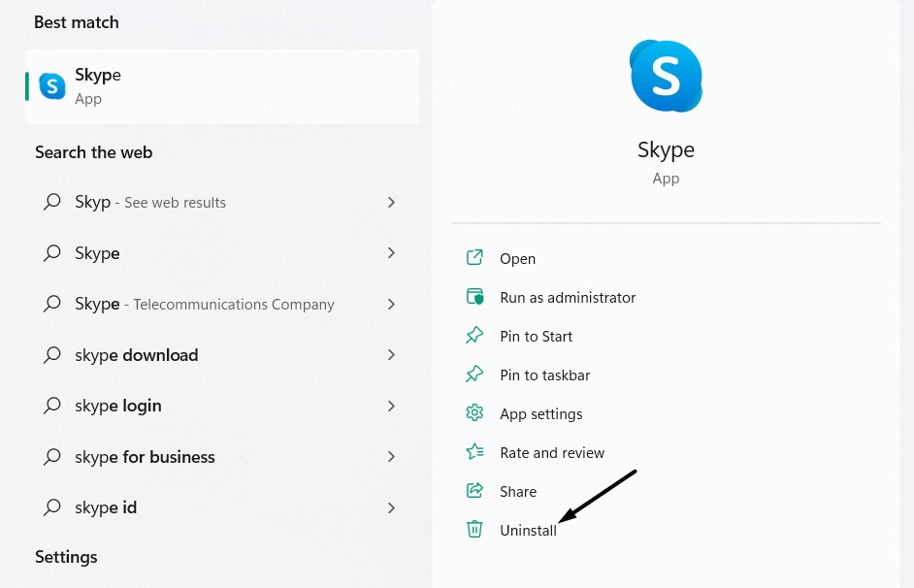Expand the 'Skyp - See web results' chevron
Viewport: 914px width, 588px height.
click(x=391, y=202)
